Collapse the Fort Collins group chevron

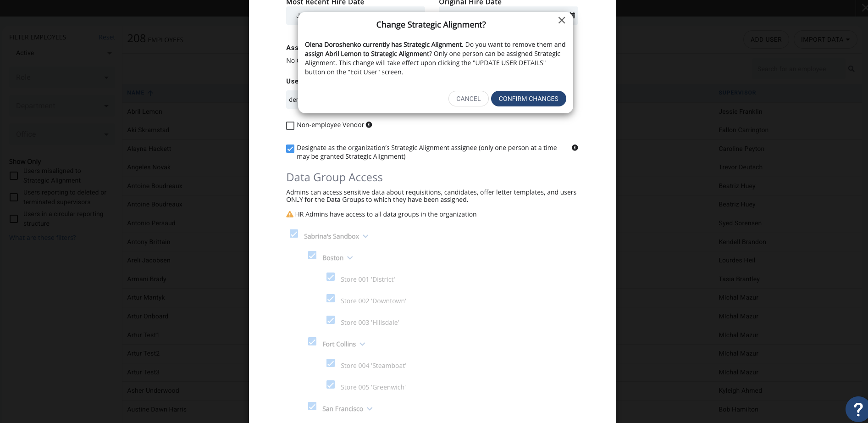click(362, 344)
